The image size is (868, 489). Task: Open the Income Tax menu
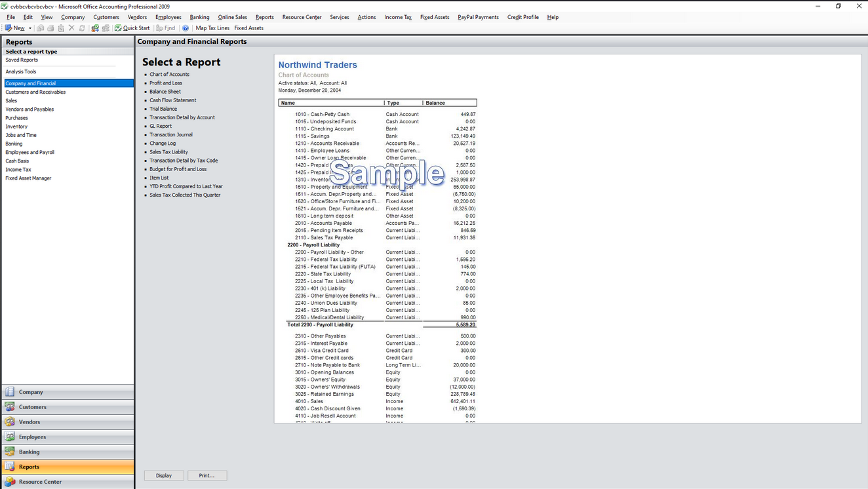point(398,17)
